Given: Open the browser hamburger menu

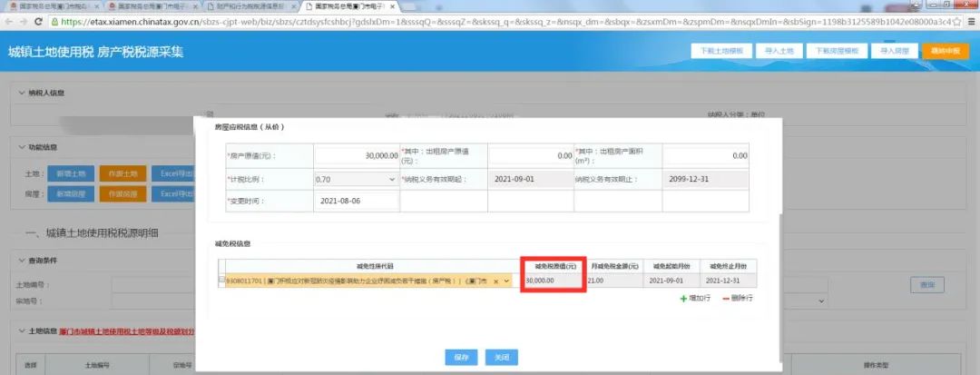Looking at the screenshot, I should point(972,21).
